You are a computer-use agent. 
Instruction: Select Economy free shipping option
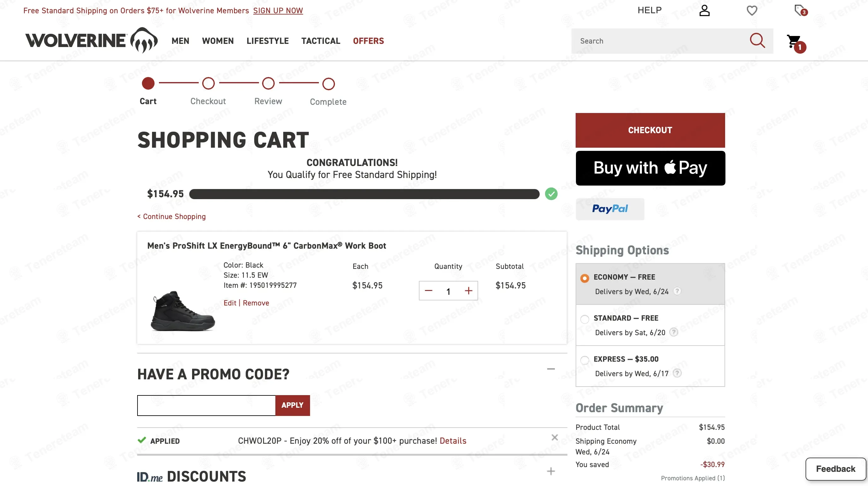coord(585,278)
